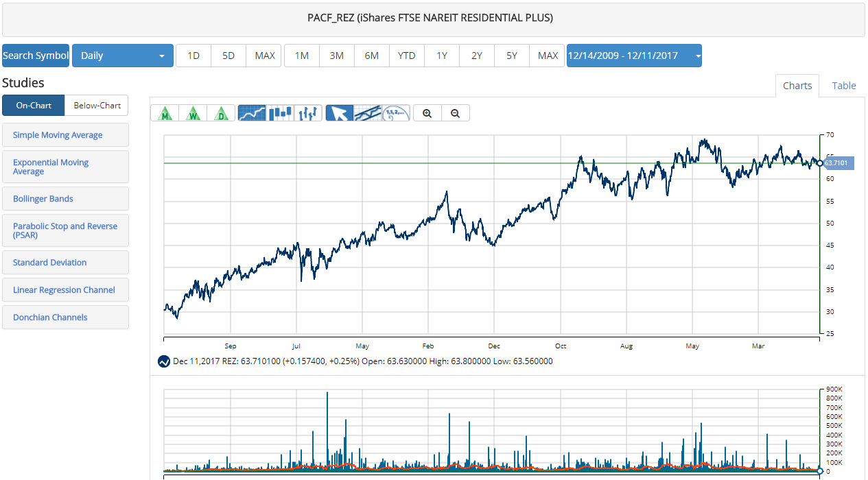
Task: Select the pointer cursor tool
Action: 339,113
